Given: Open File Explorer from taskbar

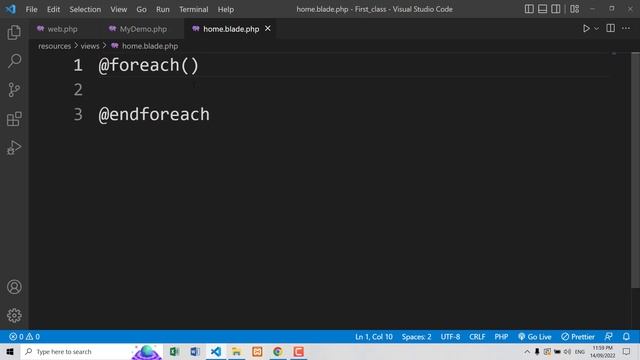Looking at the screenshot, I should [236, 351].
